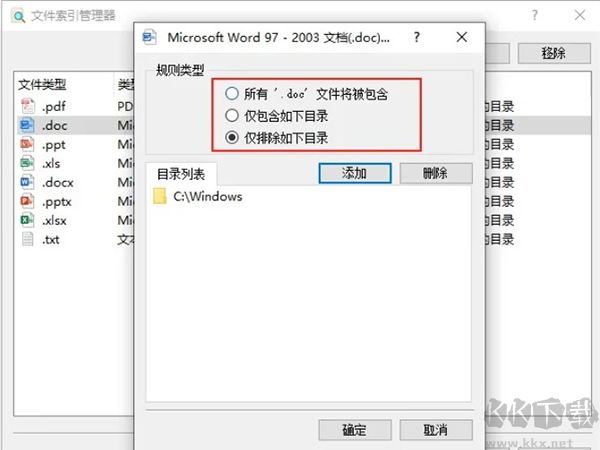This screenshot has width=600, height=450.
Task: Click the .pdf file type icon
Action: (28, 106)
